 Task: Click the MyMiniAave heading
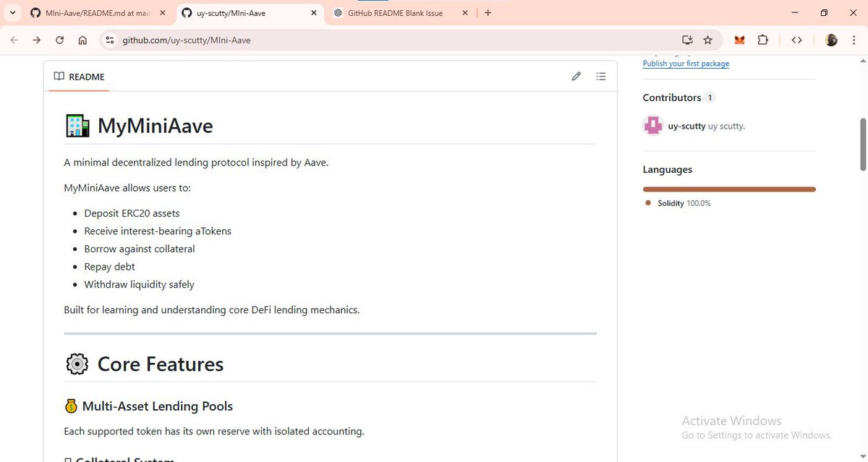156,126
